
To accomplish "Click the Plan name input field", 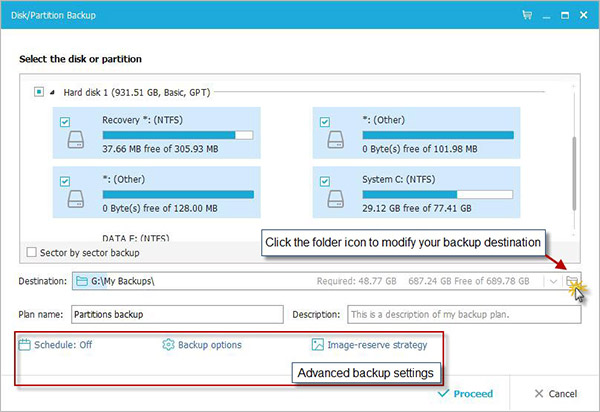I will (177, 314).
